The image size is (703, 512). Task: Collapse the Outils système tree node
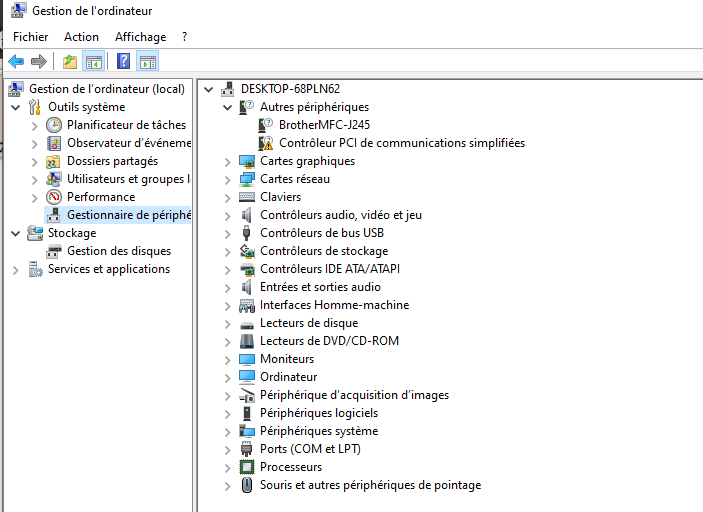[x=16, y=107]
